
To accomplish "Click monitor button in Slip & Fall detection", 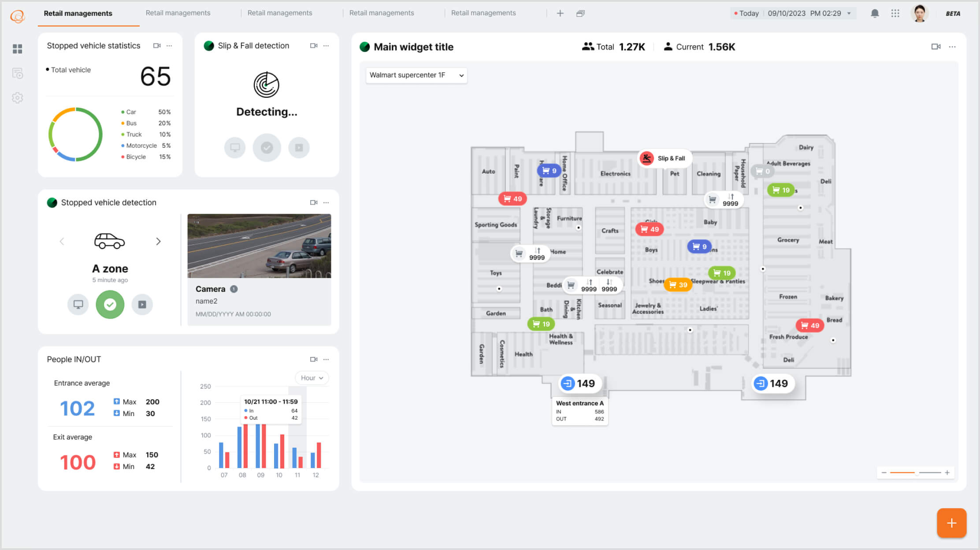I will [235, 148].
